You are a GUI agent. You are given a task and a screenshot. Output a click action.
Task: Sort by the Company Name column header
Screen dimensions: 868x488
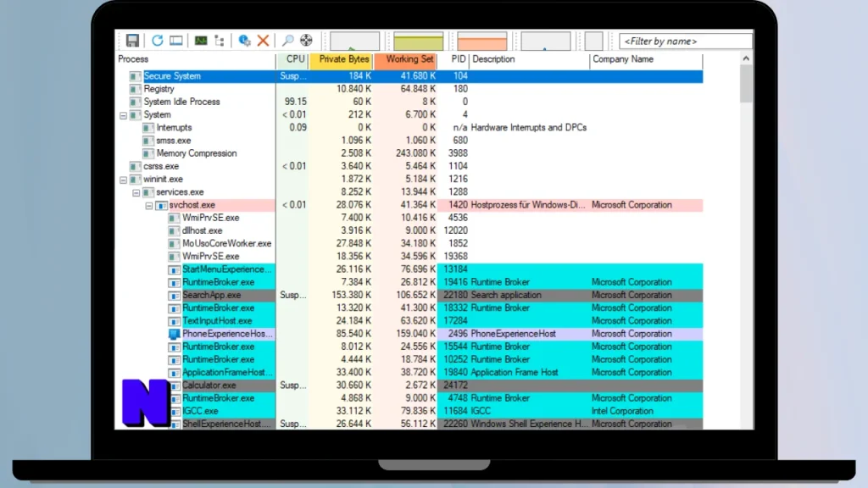click(647, 59)
